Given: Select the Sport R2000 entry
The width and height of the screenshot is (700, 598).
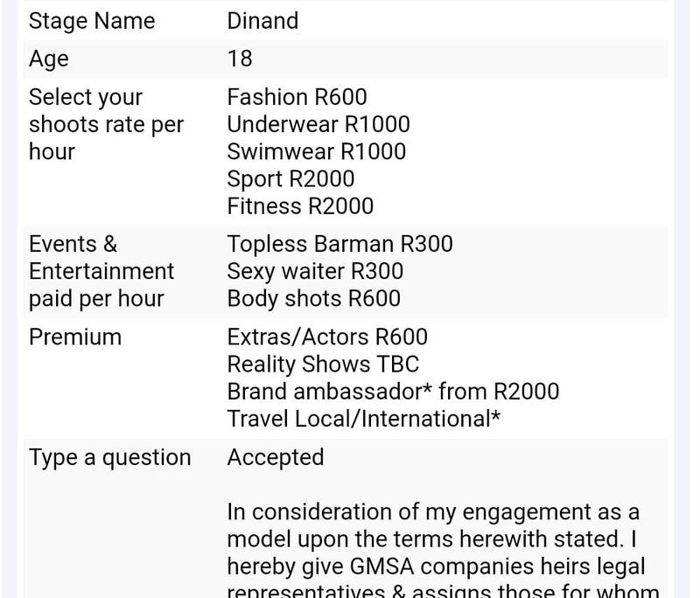Looking at the screenshot, I should (290, 179).
